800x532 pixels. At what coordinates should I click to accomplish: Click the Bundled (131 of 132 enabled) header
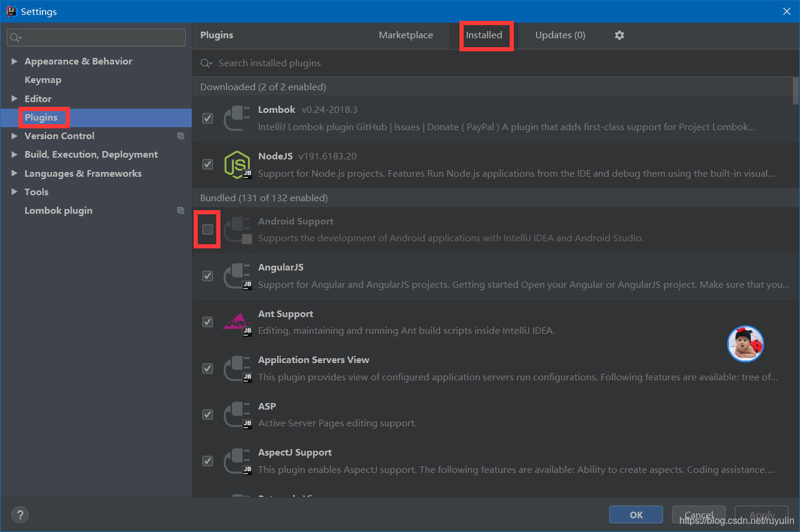pyautogui.click(x=264, y=198)
